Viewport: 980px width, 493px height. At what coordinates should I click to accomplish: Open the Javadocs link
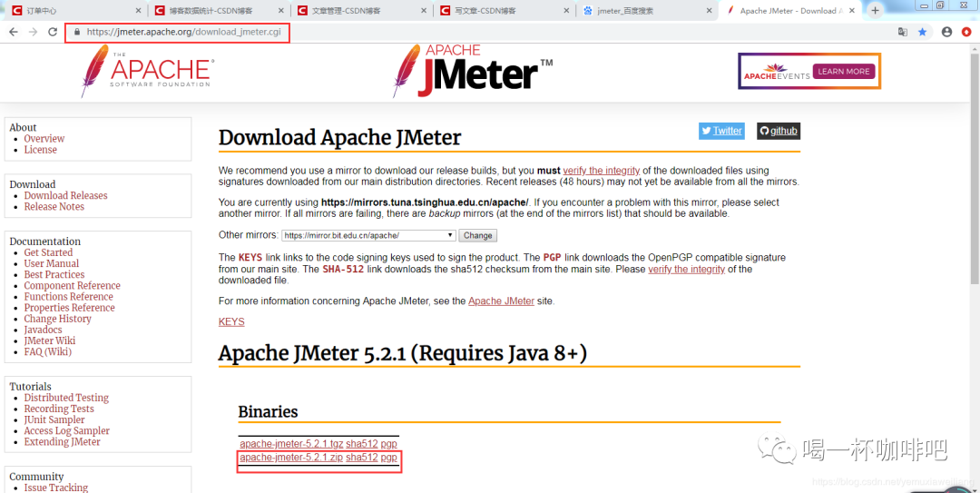click(44, 330)
